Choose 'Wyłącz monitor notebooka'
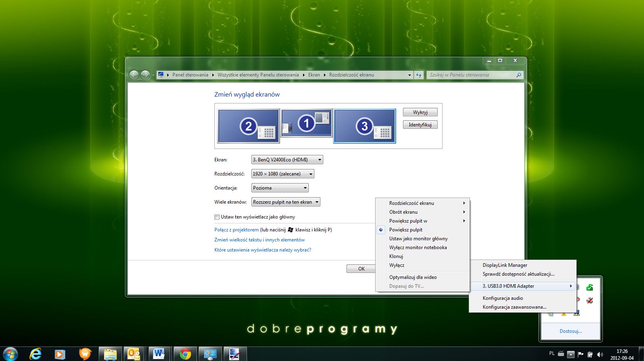This screenshot has width=644, height=361. (x=422, y=248)
